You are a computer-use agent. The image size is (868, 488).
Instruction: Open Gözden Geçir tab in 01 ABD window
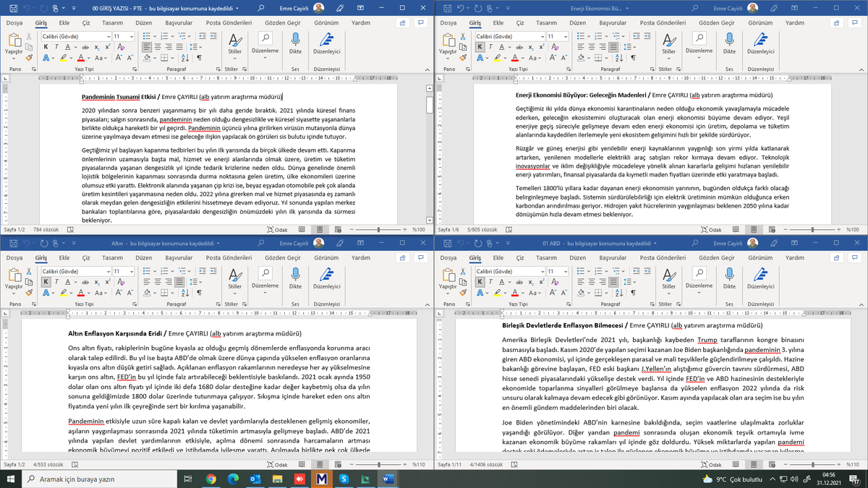tap(716, 258)
